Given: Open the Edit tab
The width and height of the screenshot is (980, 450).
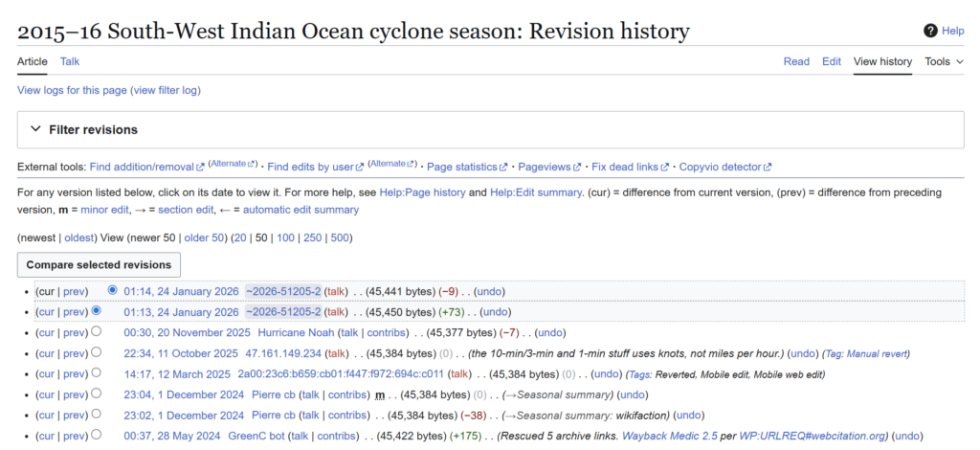Looking at the screenshot, I should click(832, 61).
